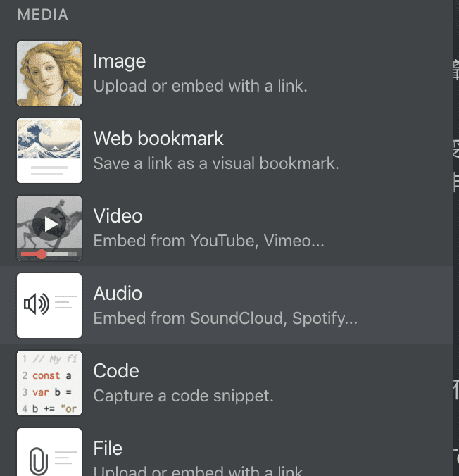Image resolution: width=459 pixels, height=476 pixels.
Task: Select the Image menu entry
Action: tap(227, 73)
